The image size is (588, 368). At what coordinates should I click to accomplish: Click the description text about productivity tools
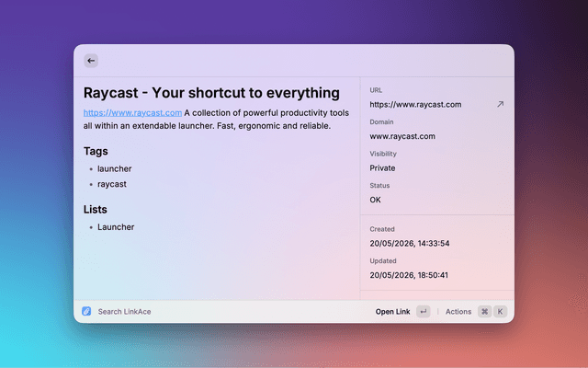(217, 119)
